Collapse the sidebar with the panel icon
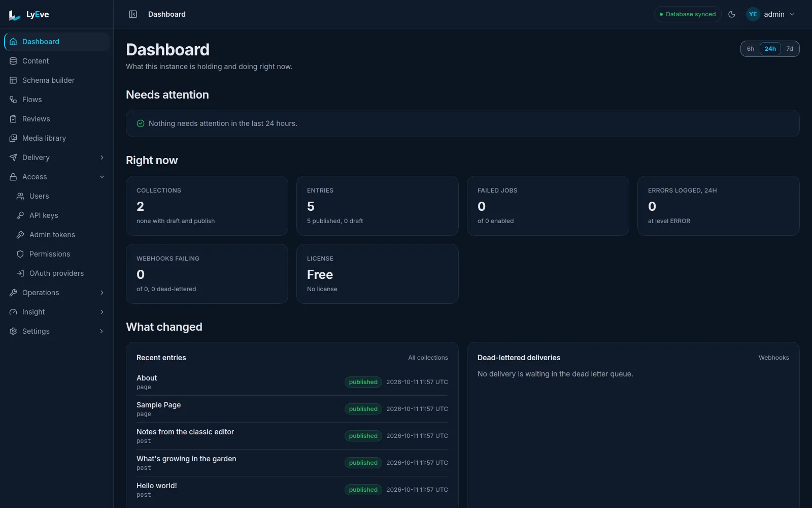812x508 pixels. [133, 14]
